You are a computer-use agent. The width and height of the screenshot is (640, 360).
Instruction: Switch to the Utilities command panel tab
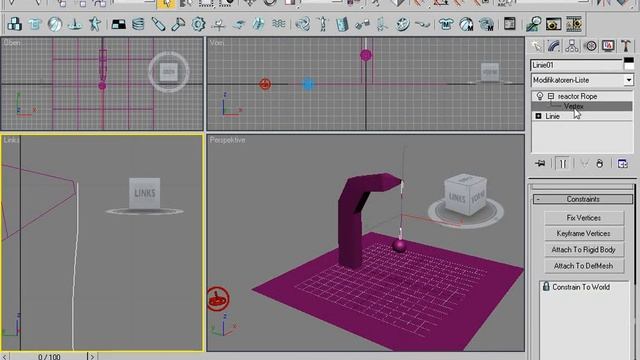(626, 46)
